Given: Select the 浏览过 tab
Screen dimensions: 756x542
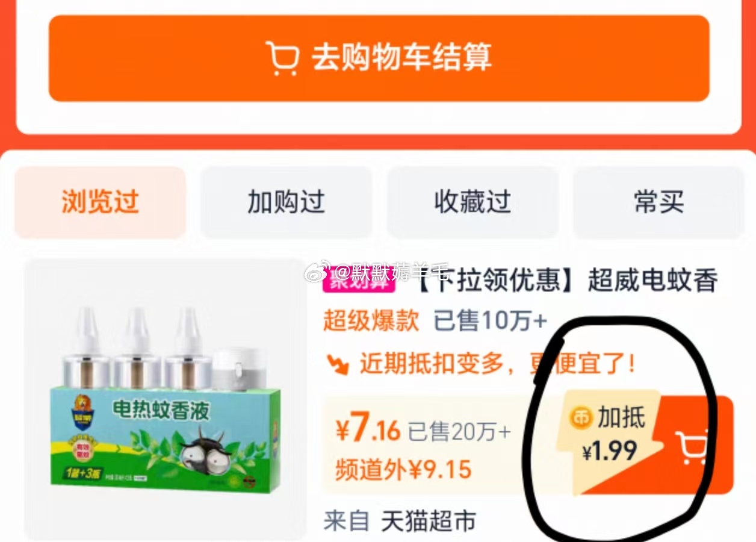Looking at the screenshot, I should pos(100,202).
